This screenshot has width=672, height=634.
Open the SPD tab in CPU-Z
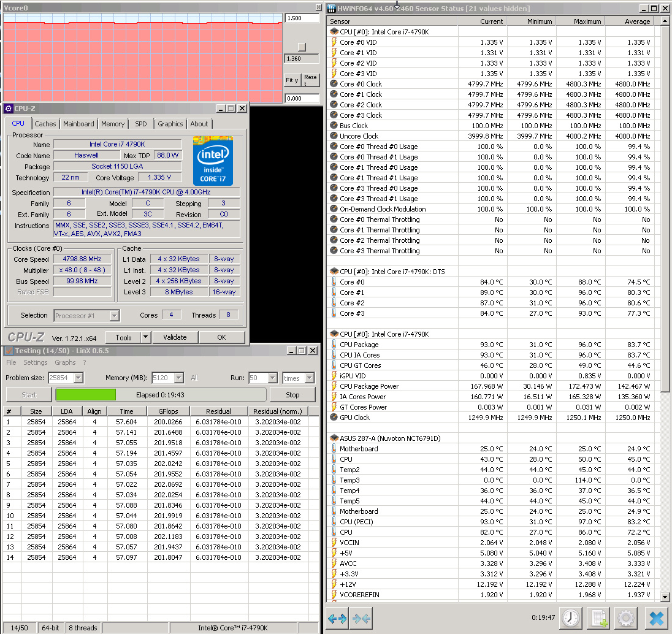[140, 123]
